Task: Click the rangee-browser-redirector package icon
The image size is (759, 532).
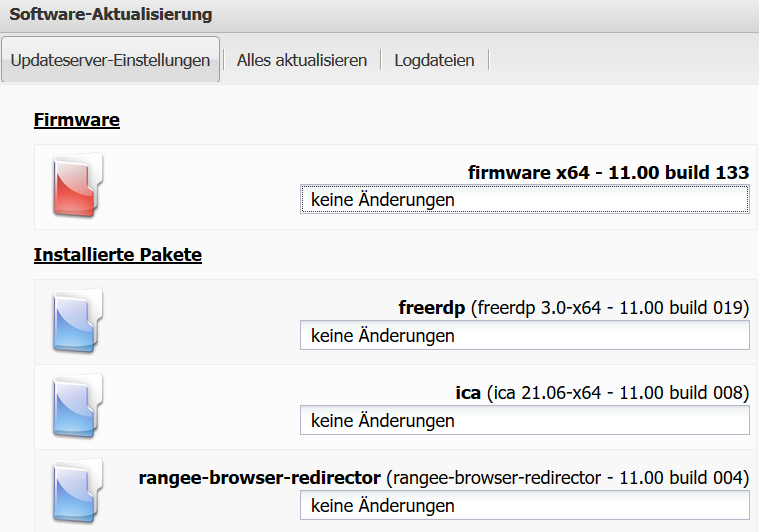Action: [x=77, y=490]
